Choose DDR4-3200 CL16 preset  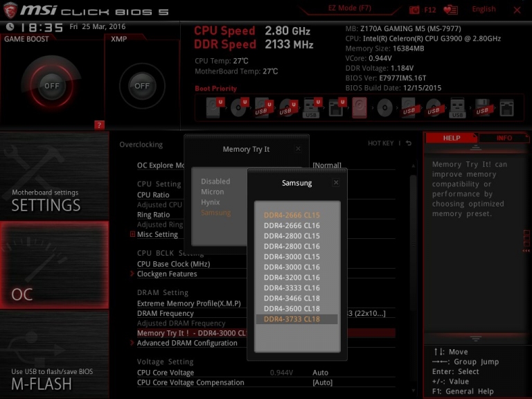point(292,278)
